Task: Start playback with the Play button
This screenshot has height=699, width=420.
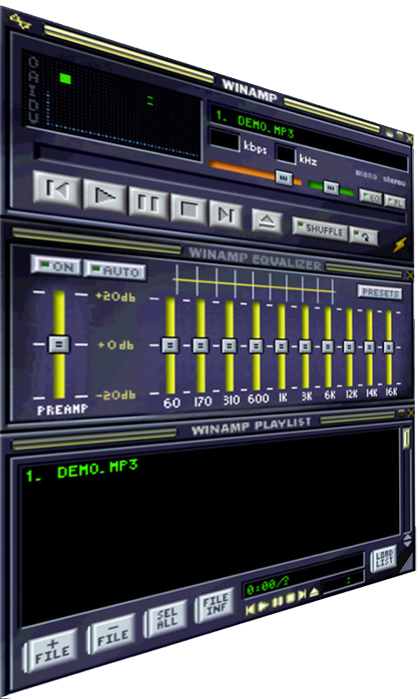Action: (105, 197)
